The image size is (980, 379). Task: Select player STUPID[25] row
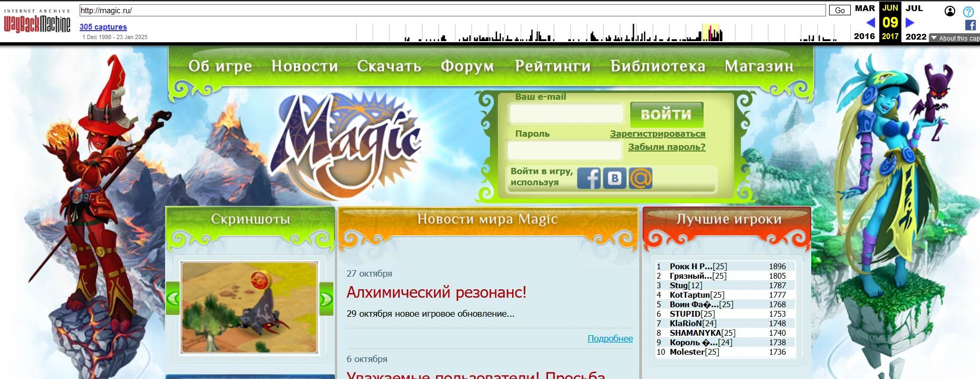point(725,314)
